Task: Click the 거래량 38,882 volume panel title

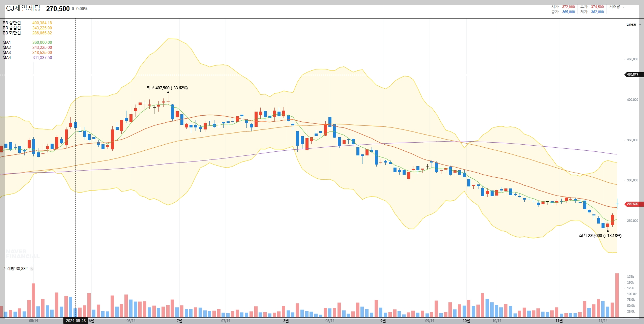Action: [15, 269]
